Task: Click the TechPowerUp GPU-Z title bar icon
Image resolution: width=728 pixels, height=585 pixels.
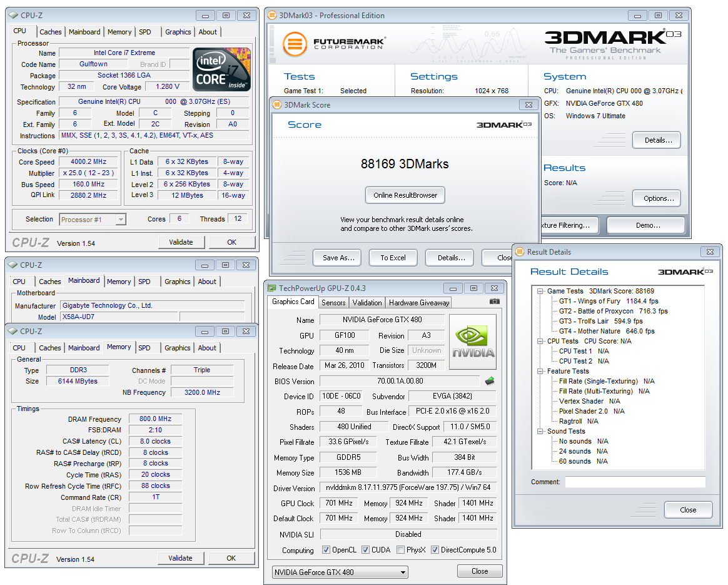Action: (271, 288)
